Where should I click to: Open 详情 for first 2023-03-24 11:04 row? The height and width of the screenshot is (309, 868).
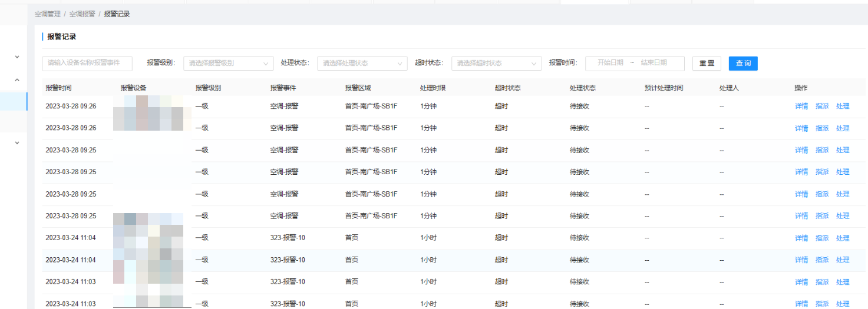tap(801, 238)
